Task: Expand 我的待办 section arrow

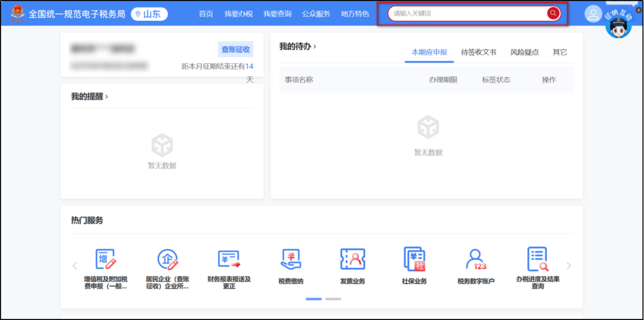Action: coord(315,46)
